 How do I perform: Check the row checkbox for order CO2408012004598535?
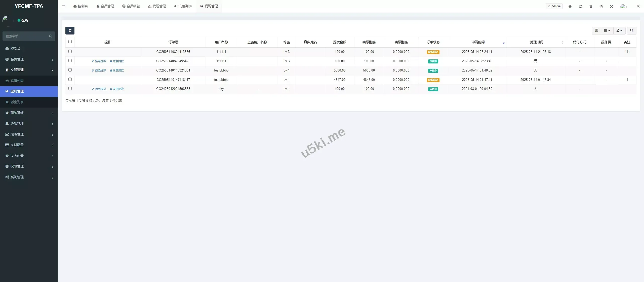point(70,88)
